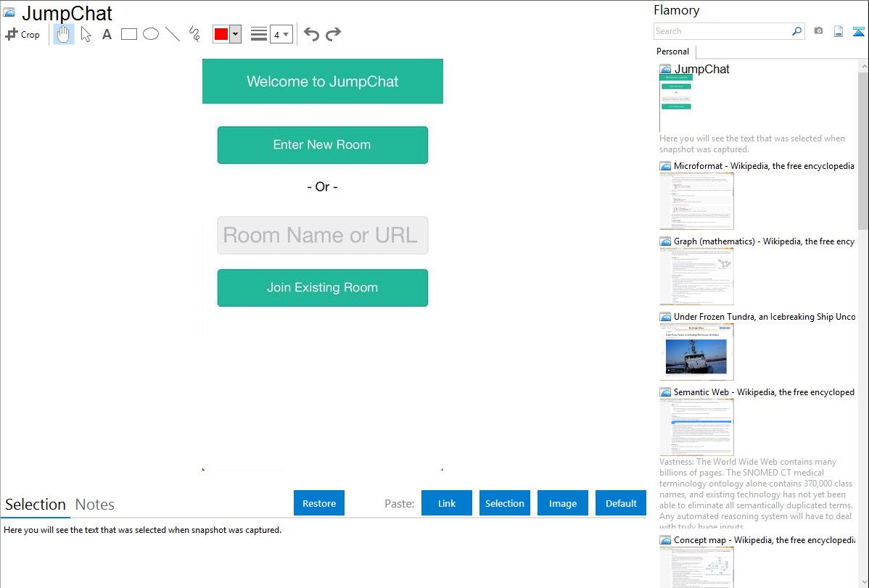Screen dimensions: 869x588
Task: Click the icon beside Graph (mathematics) title
Action: 666,241
